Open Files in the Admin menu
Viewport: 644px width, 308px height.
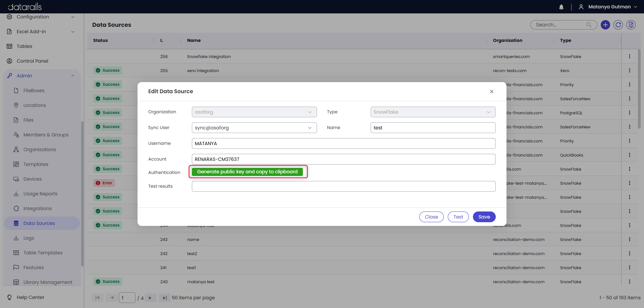point(29,120)
